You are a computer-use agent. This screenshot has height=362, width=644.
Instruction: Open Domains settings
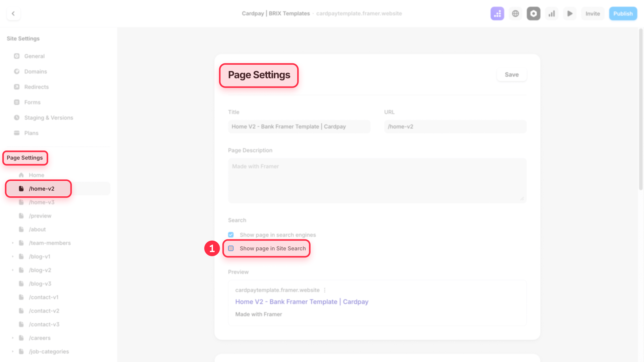tap(36, 71)
